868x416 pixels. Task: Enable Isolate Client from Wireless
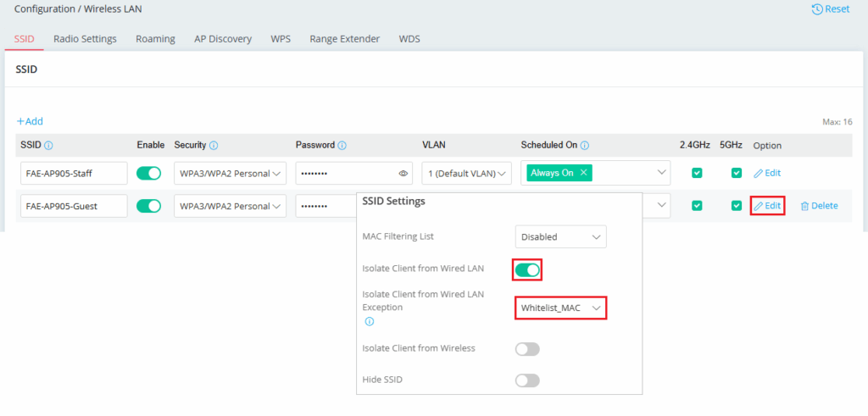coord(527,348)
